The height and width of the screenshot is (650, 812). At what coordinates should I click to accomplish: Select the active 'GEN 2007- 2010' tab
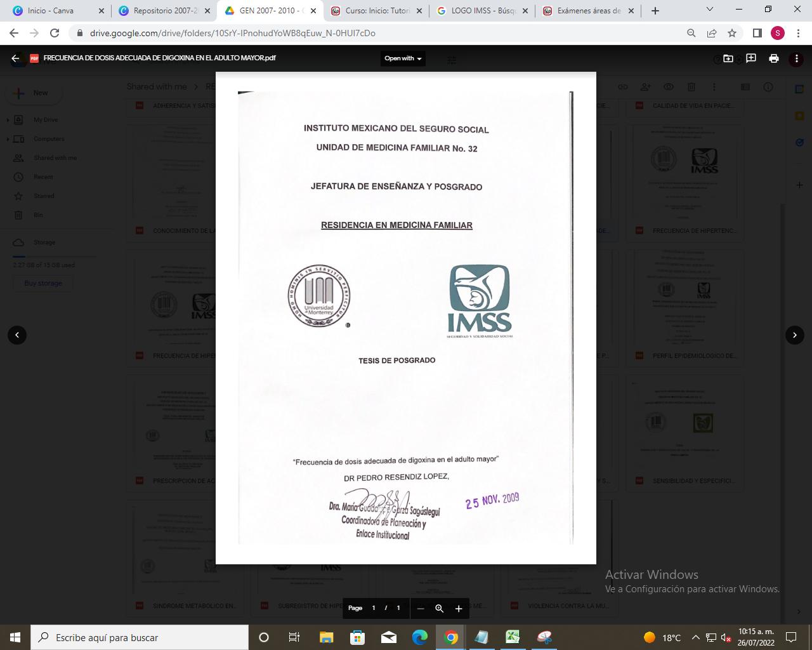click(x=270, y=11)
